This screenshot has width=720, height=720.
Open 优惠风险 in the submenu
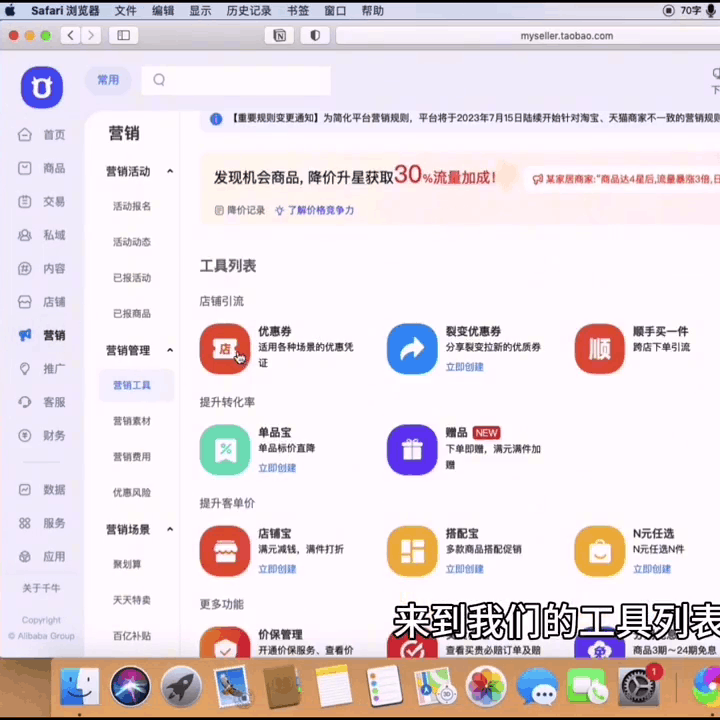click(132, 493)
